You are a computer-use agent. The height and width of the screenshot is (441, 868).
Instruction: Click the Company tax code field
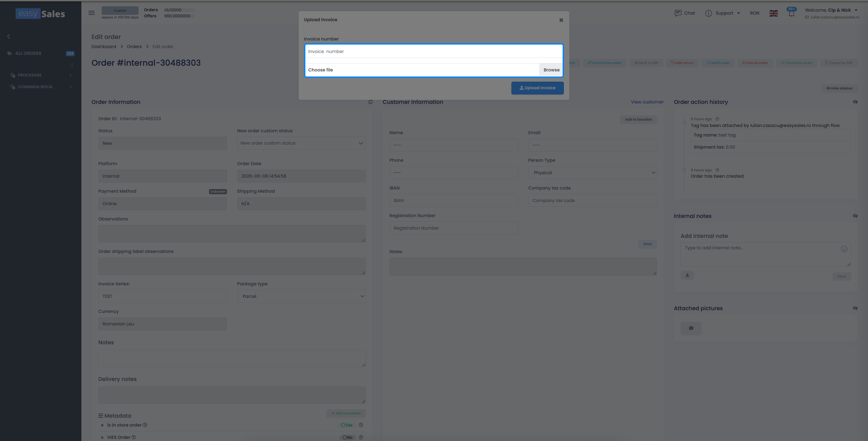(592, 201)
